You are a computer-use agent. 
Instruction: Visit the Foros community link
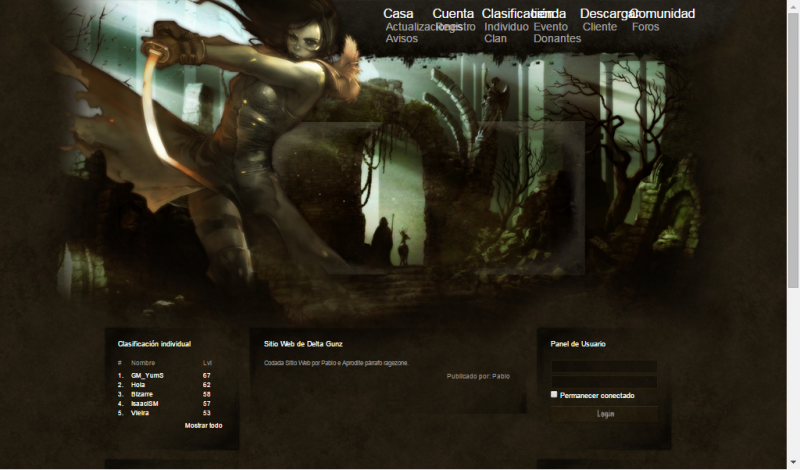[x=645, y=27]
